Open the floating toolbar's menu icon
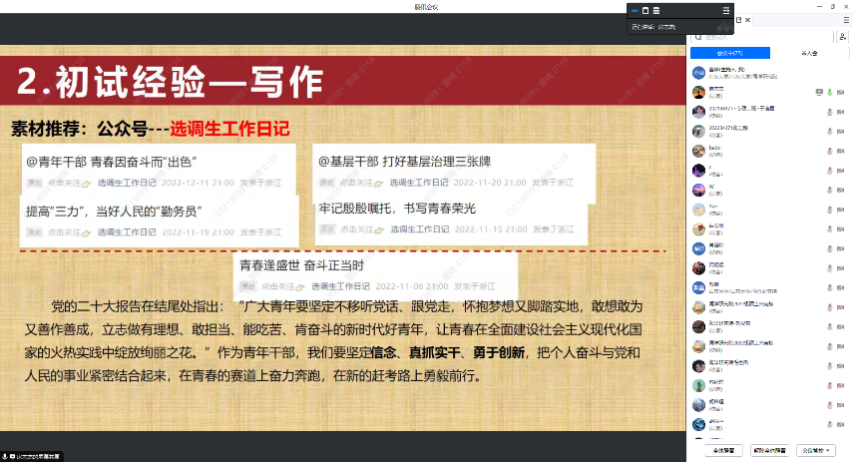The image size is (853, 462). tap(726, 10)
